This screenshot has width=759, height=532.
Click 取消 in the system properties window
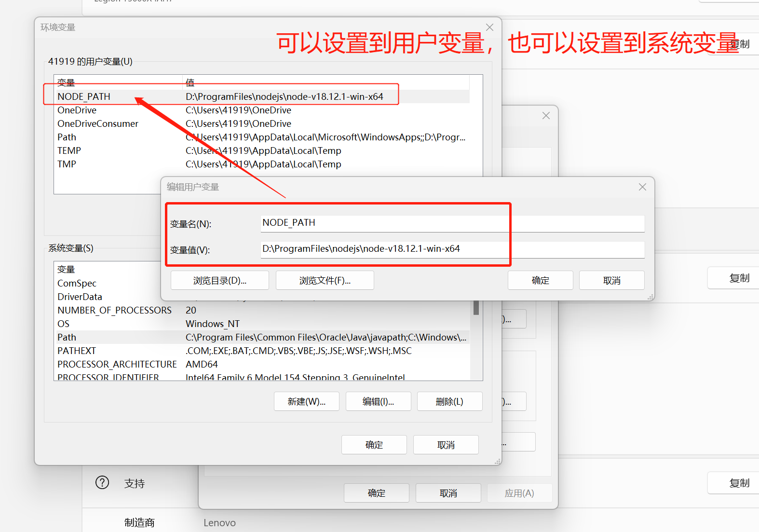point(448,493)
